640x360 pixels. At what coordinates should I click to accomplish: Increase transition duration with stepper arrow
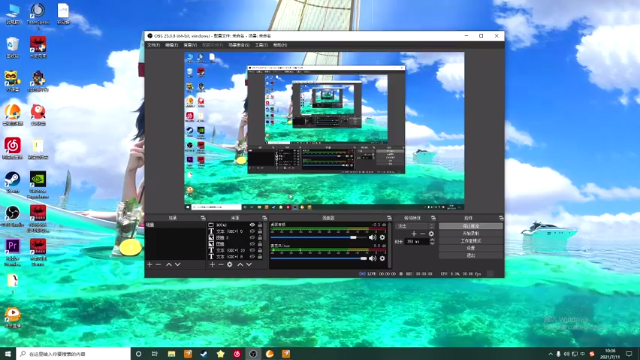point(432,240)
